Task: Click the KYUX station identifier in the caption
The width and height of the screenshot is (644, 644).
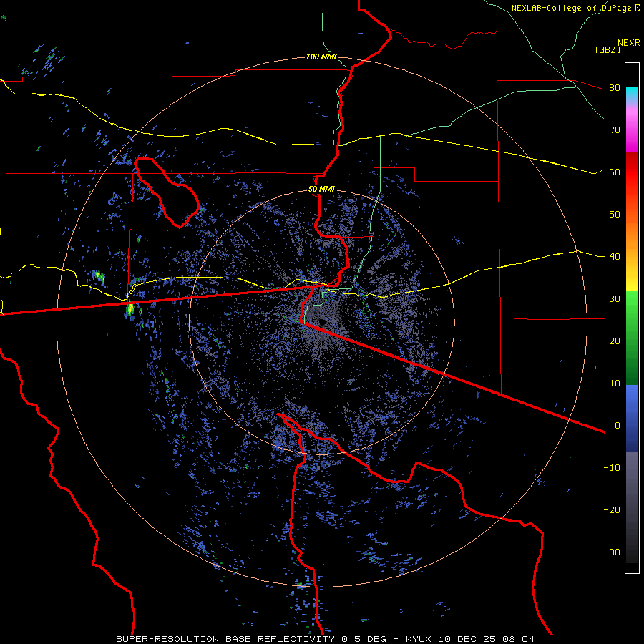Action: 420,639
